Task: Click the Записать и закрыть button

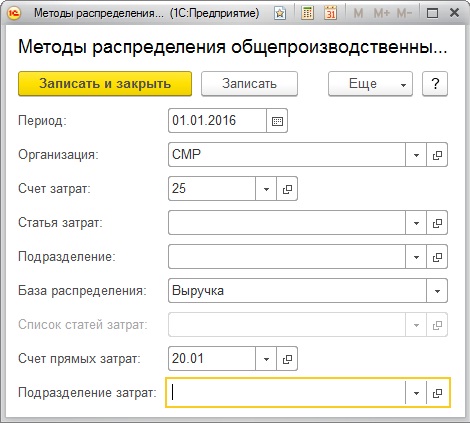Action: [x=105, y=84]
